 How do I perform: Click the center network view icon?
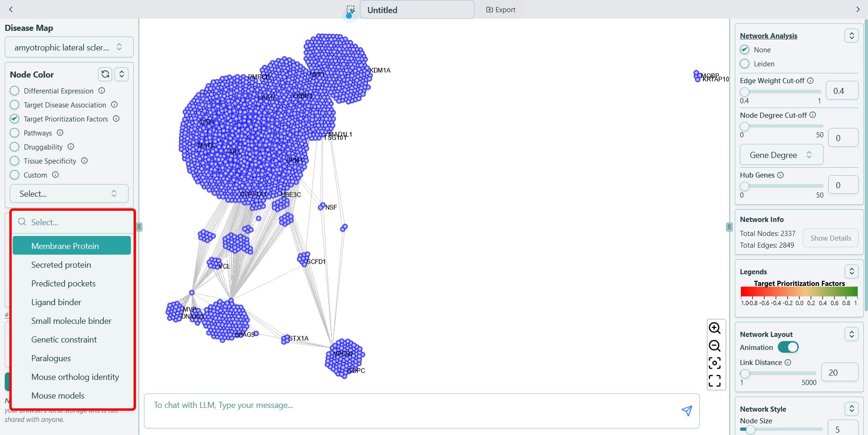point(715,364)
